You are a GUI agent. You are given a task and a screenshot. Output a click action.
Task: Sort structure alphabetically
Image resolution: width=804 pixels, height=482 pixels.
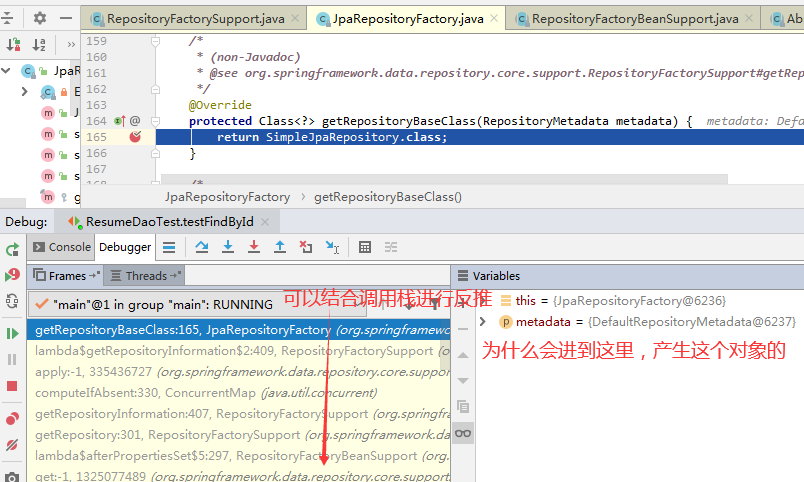[x=39, y=45]
